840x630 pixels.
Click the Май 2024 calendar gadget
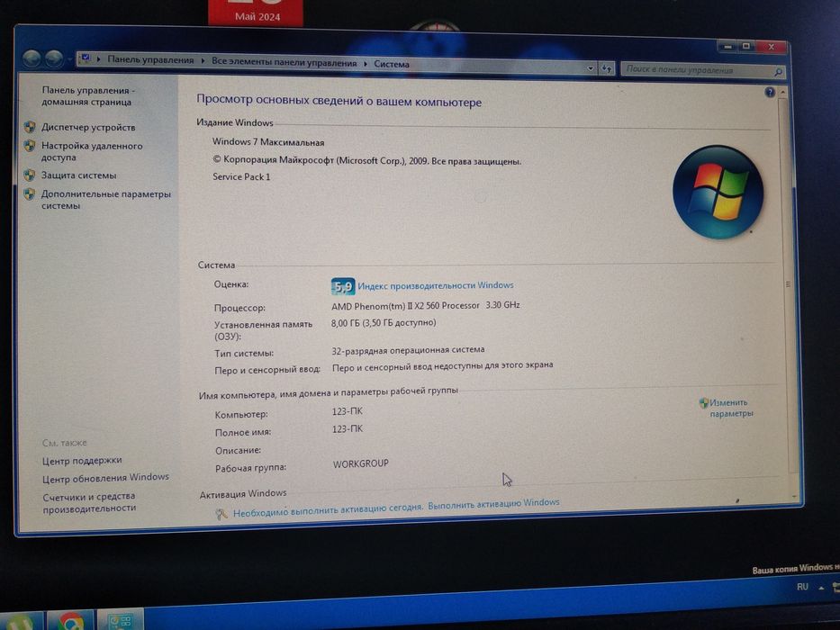point(256,12)
